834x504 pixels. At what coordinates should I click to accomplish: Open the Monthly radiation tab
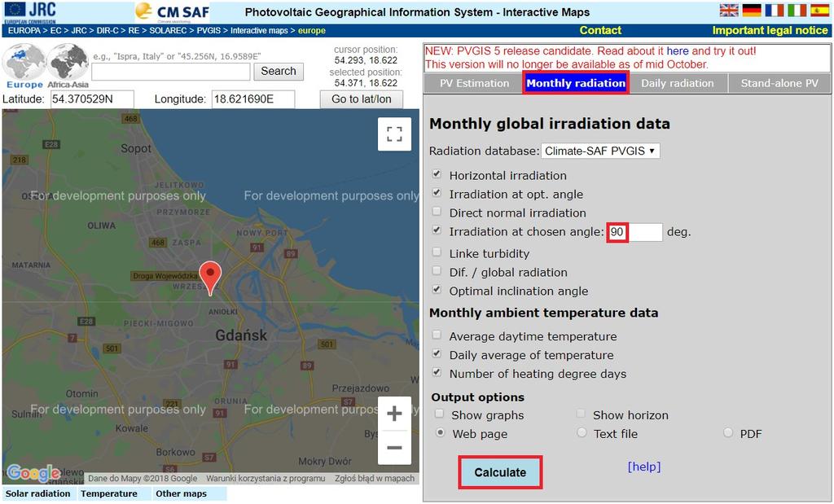pos(576,84)
